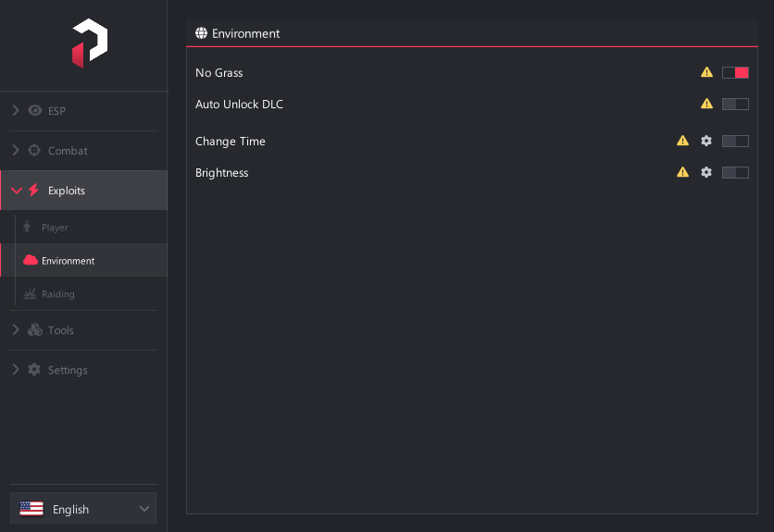The image size is (774, 532).
Task: Open Brightness settings gear icon
Action: [706, 172]
